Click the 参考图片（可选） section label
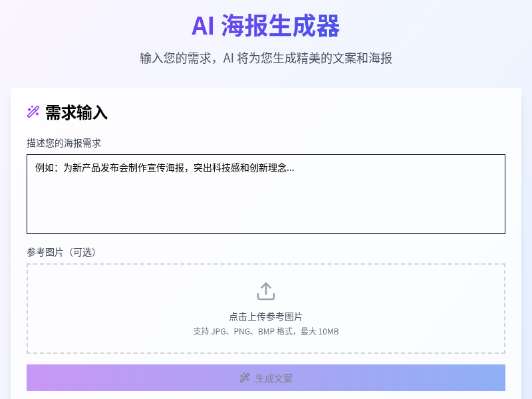This screenshot has height=399, width=532. pyautogui.click(x=61, y=253)
